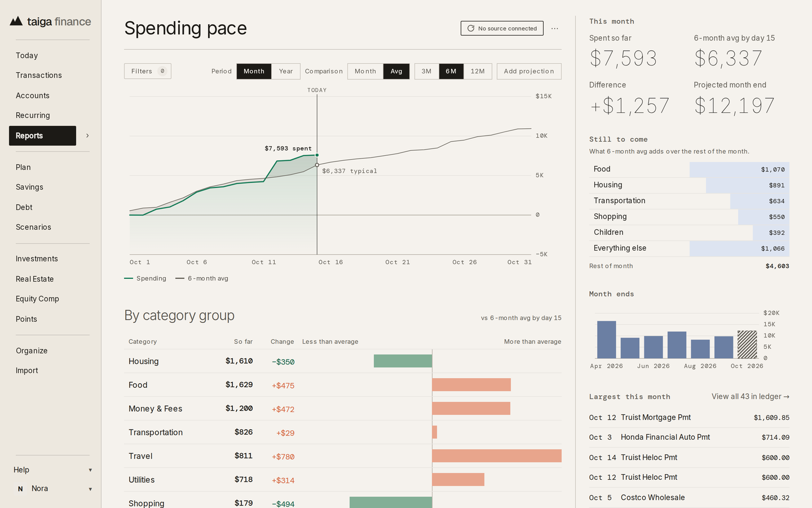The width and height of the screenshot is (812, 508).
Task: Open Equity Comp in sidebar
Action: coord(37,299)
